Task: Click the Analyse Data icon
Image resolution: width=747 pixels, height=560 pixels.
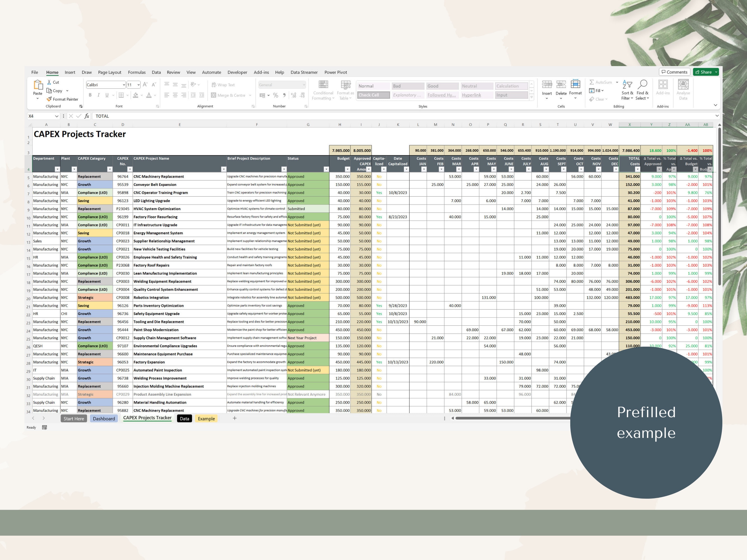Action: click(683, 84)
